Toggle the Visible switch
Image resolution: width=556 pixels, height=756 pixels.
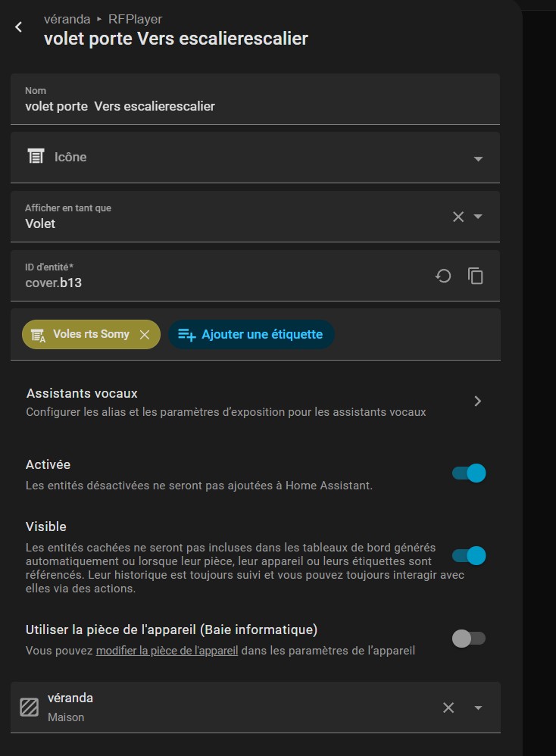coord(468,556)
